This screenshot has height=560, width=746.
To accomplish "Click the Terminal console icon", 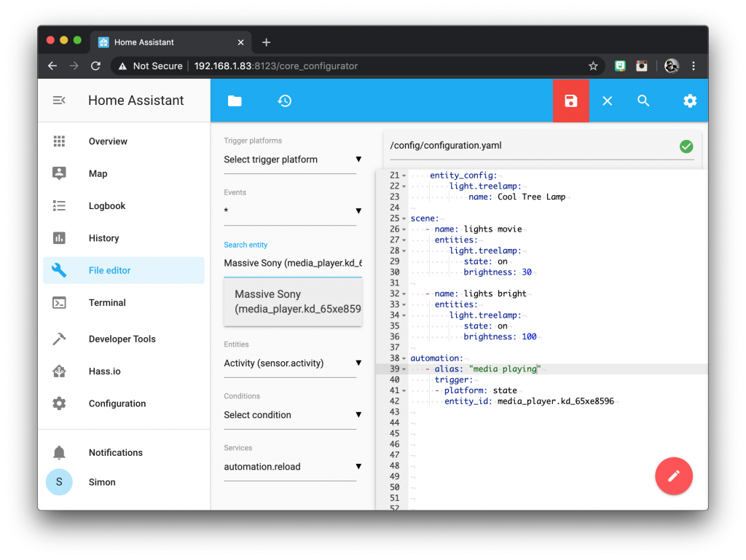I will coord(59,302).
